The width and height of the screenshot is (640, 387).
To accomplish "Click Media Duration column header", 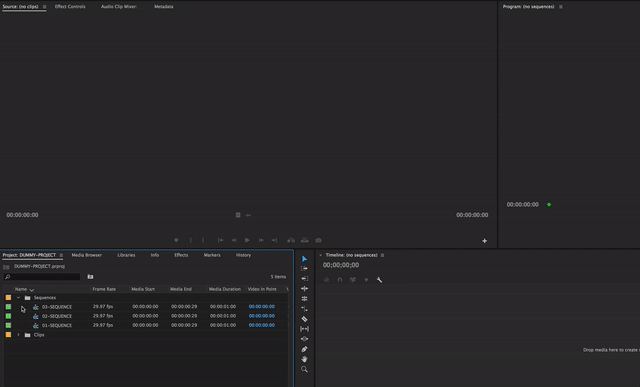I will (224, 289).
